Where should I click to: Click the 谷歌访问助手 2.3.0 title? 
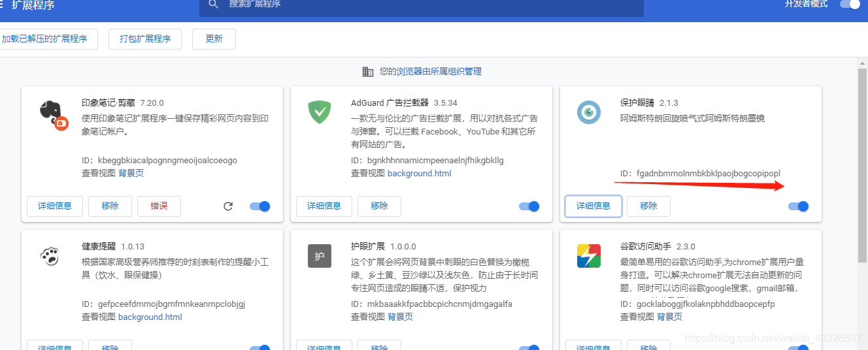658,247
